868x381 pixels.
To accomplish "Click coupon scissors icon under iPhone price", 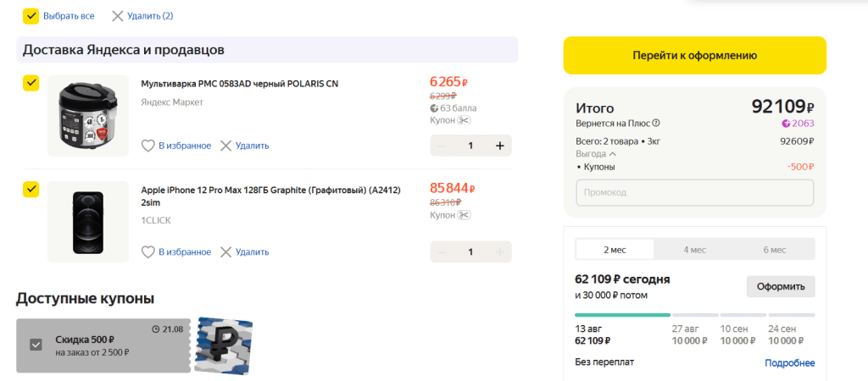I will point(464,215).
